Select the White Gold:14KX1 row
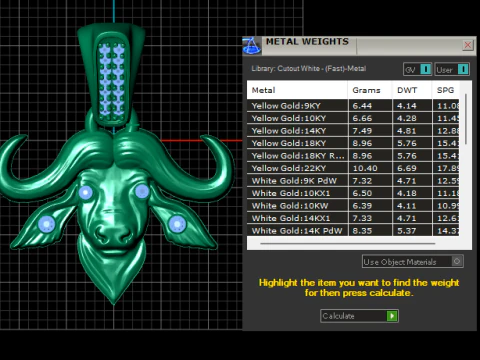 pos(353,218)
